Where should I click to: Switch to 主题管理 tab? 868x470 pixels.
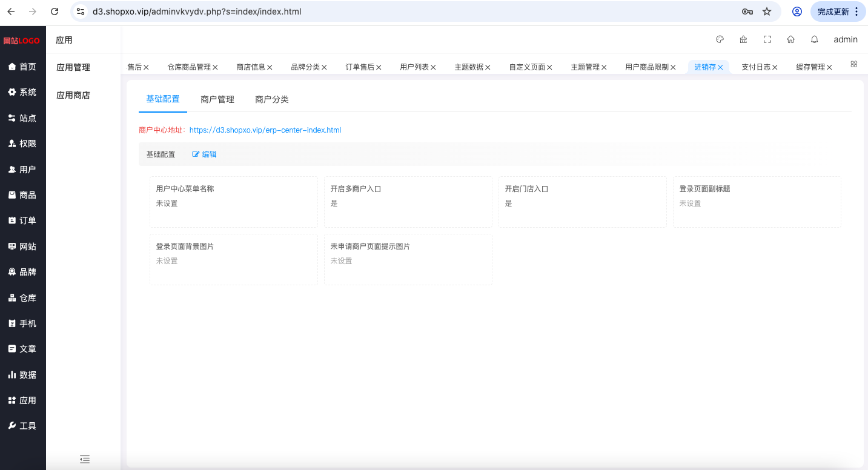[x=585, y=67]
